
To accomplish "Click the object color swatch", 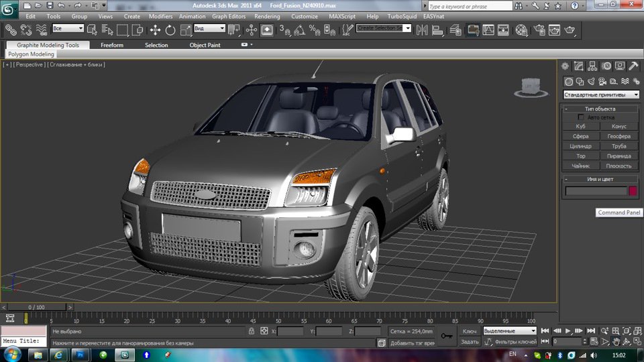I will tap(633, 191).
